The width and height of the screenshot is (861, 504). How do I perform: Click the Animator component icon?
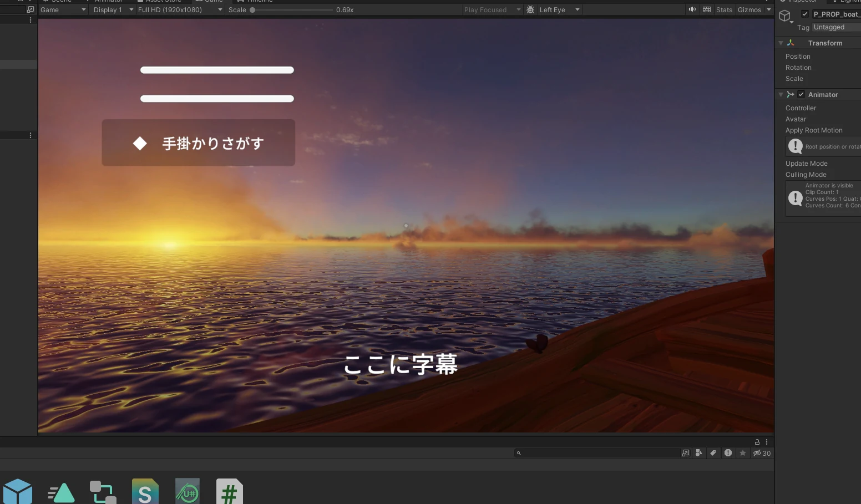click(x=791, y=94)
